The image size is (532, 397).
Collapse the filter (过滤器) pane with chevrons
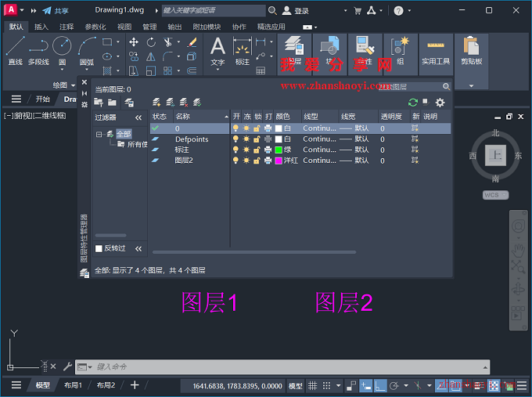click(x=138, y=117)
